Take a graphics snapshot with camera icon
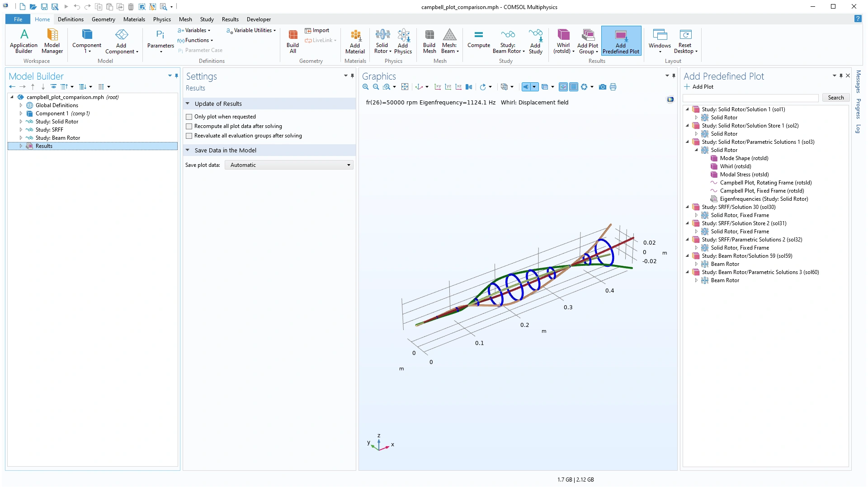The image size is (868, 487). (x=602, y=87)
